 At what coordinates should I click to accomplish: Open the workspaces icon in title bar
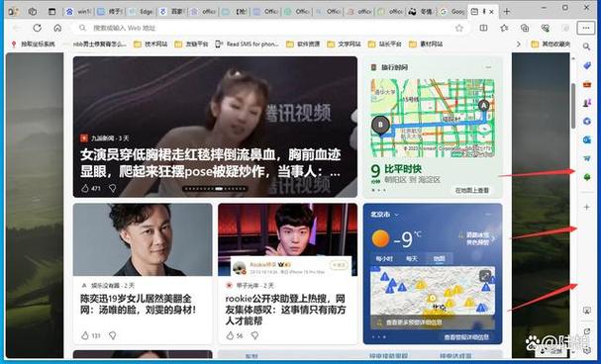33,12
